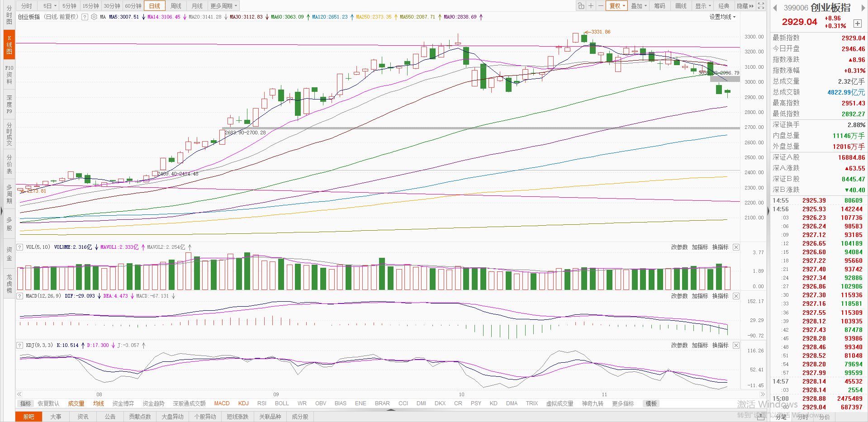
Task: Open moving average settings gear icon
Action: point(94,17)
